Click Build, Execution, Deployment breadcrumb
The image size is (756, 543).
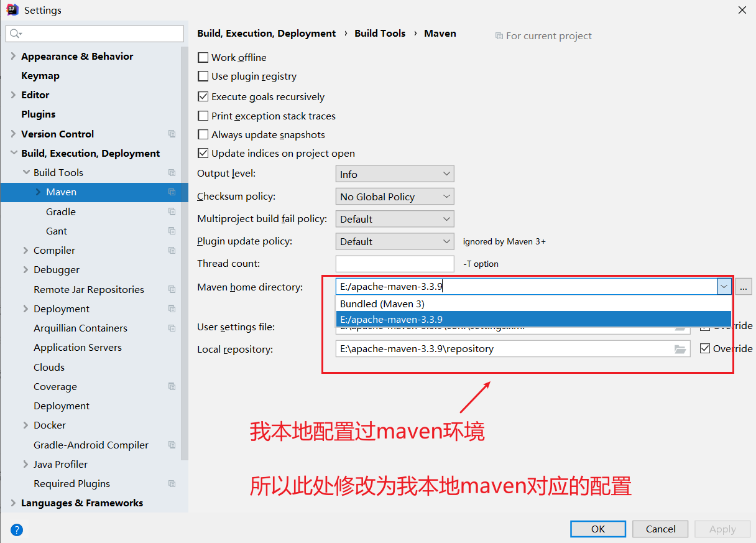click(267, 34)
